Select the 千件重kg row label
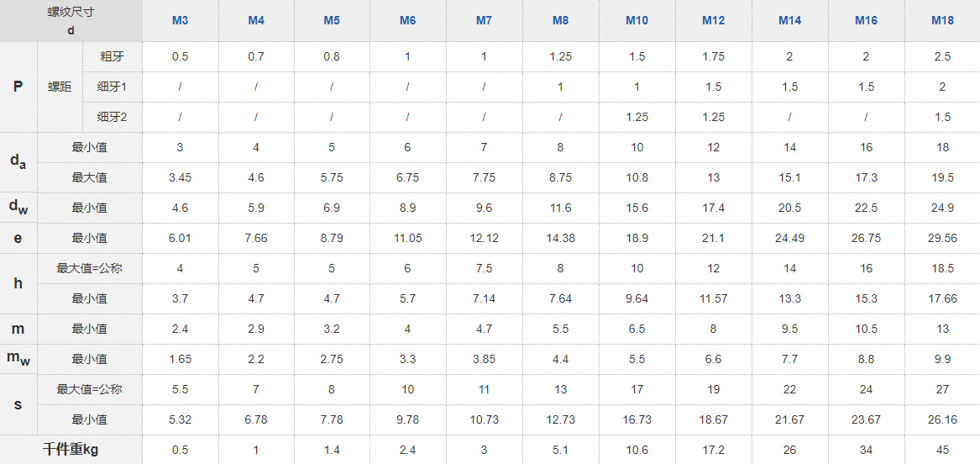 (x=71, y=450)
